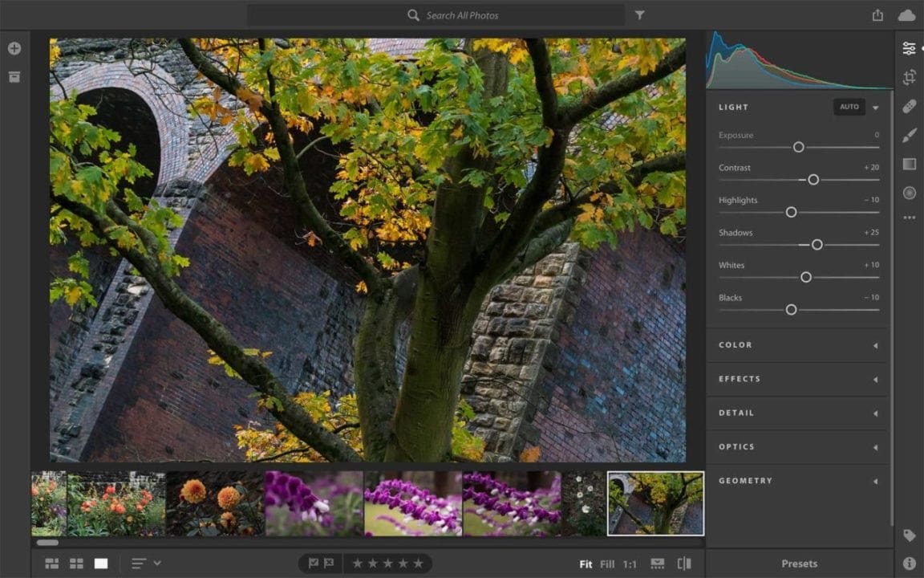The width and height of the screenshot is (924, 578).
Task: Click the Contrast slider handle
Action: (x=813, y=179)
